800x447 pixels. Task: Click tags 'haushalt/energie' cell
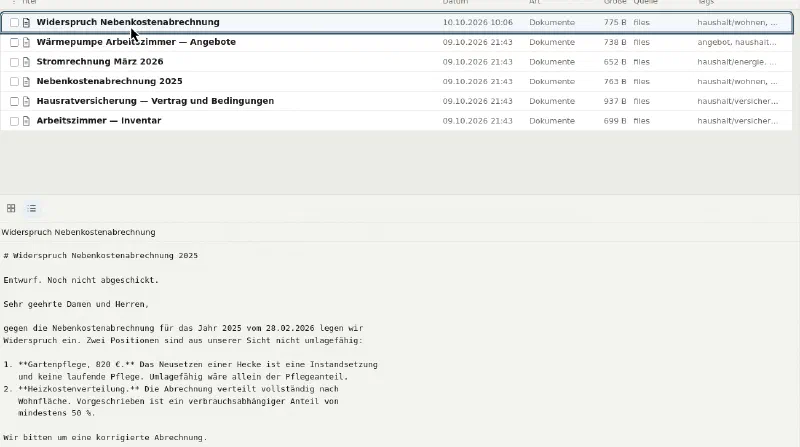pos(737,62)
